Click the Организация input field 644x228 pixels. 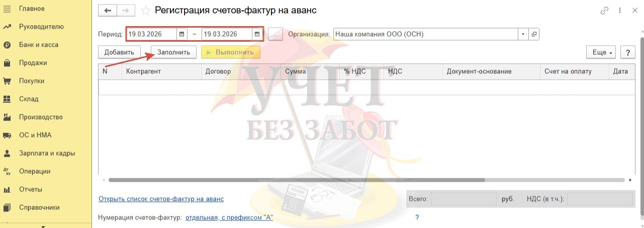click(425, 34)
